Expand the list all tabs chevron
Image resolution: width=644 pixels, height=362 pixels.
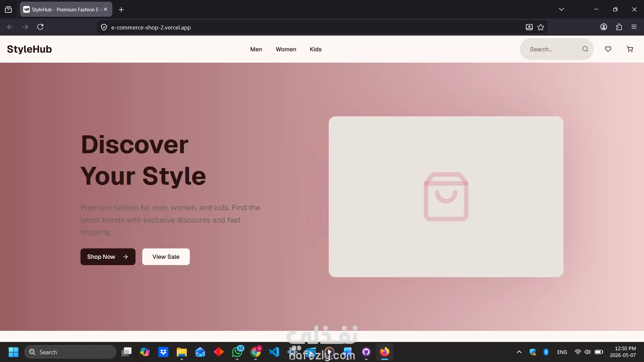561,9
